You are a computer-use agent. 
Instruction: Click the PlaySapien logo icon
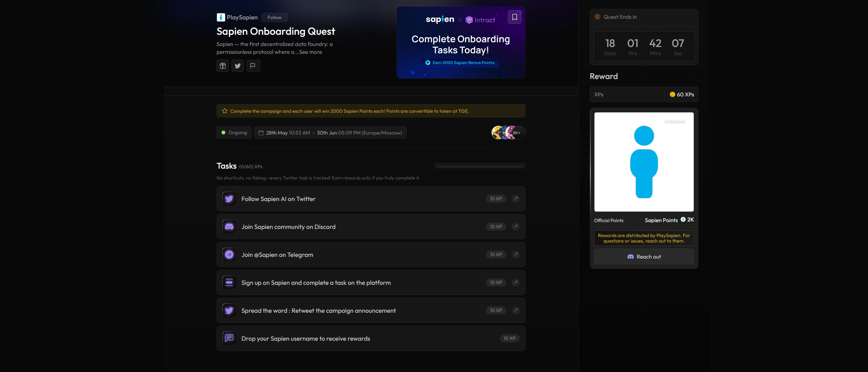coord(221,17)
